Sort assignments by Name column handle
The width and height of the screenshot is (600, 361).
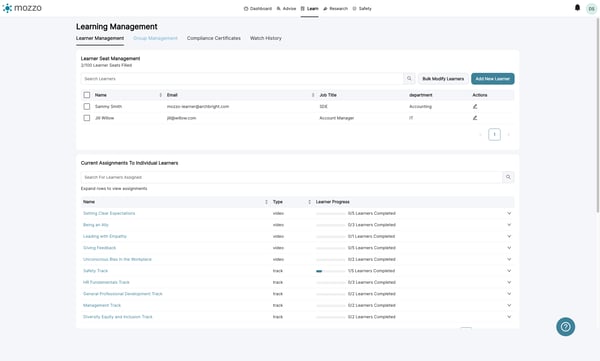[266, 202]
